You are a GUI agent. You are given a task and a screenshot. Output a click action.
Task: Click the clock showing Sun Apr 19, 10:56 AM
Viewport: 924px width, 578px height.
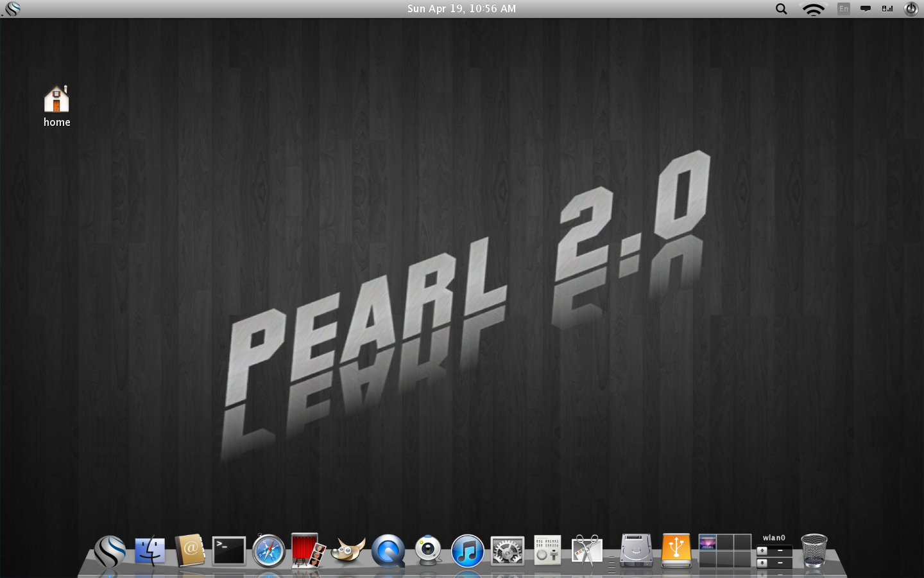click(461, 8)
